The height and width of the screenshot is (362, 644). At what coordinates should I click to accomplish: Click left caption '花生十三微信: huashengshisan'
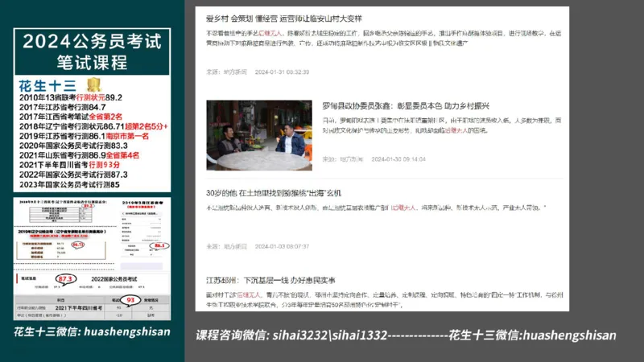[92, 331]
